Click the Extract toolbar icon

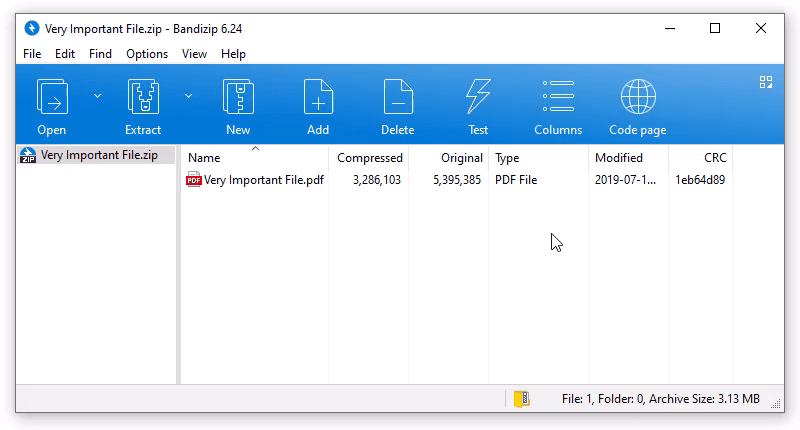[143, 98]
